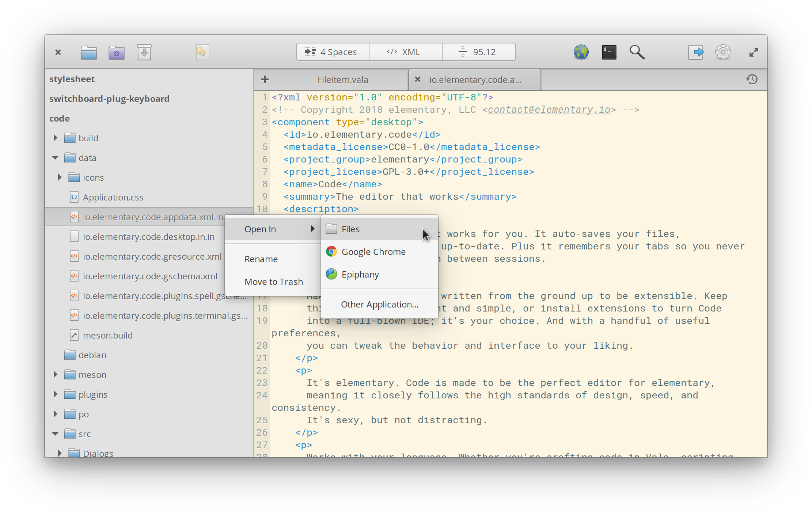Switch to the FileItem.vala tab

pyautogui.click(x=342, y=80)
